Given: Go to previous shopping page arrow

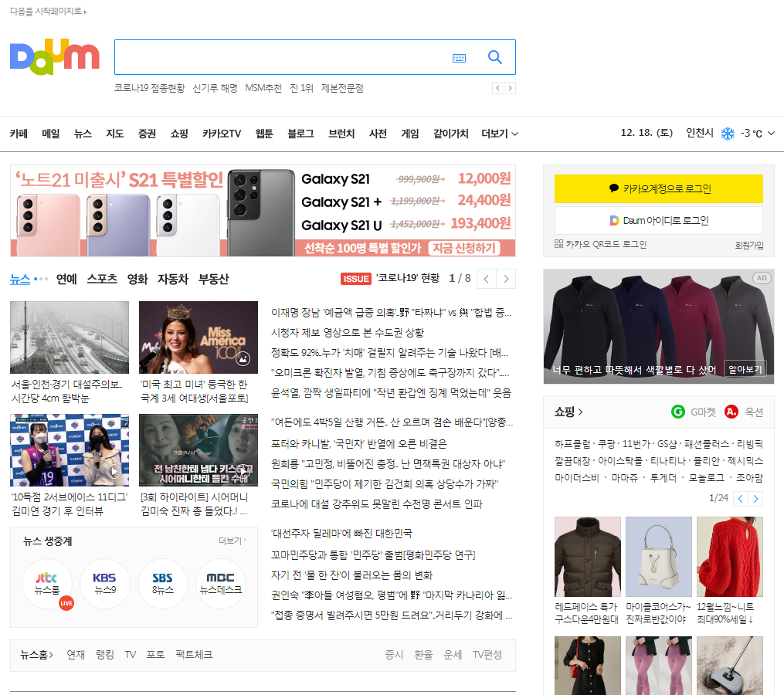Looking at the screenshot, I should (x=741, y=499).
